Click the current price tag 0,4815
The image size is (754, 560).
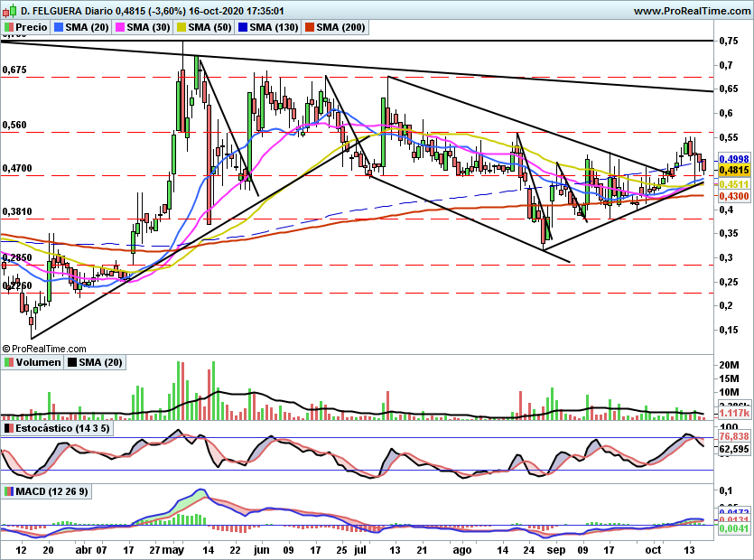click(x=734, y=170)
